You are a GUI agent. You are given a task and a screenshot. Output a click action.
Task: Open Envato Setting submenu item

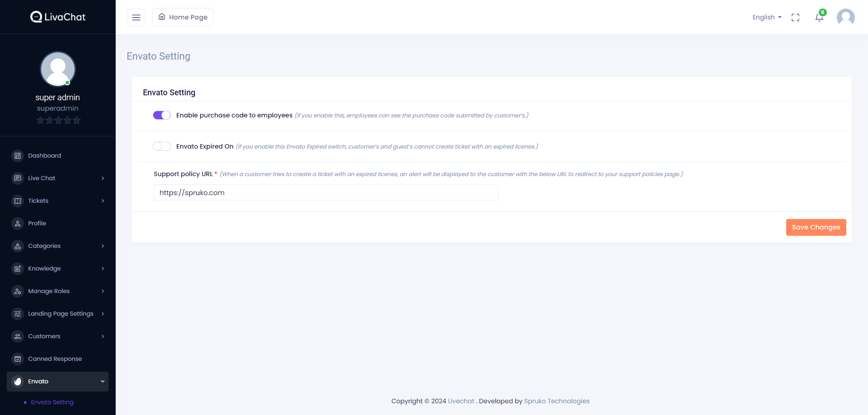(x=52, y=402)
